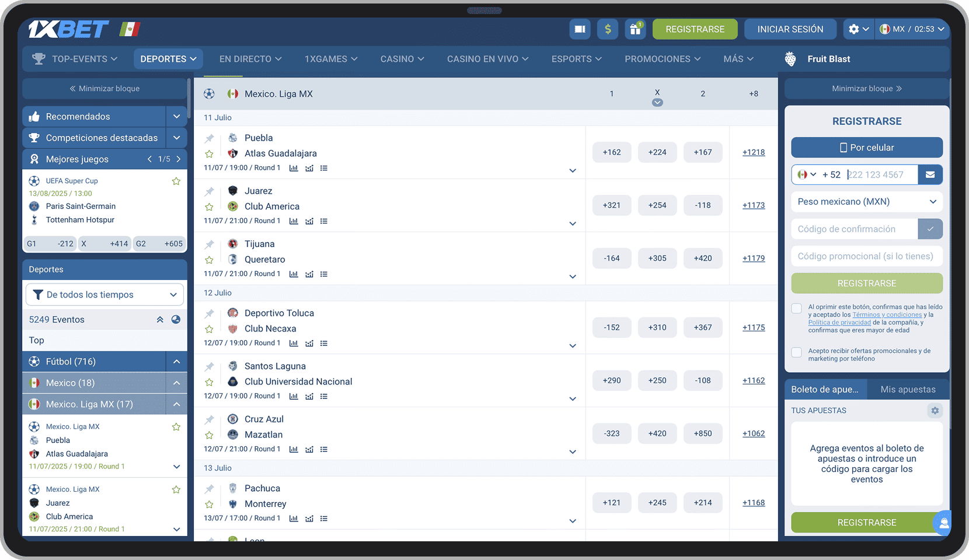Click the phone number input field
This screenshot has height=560, width=969.
tap(881, 174)
